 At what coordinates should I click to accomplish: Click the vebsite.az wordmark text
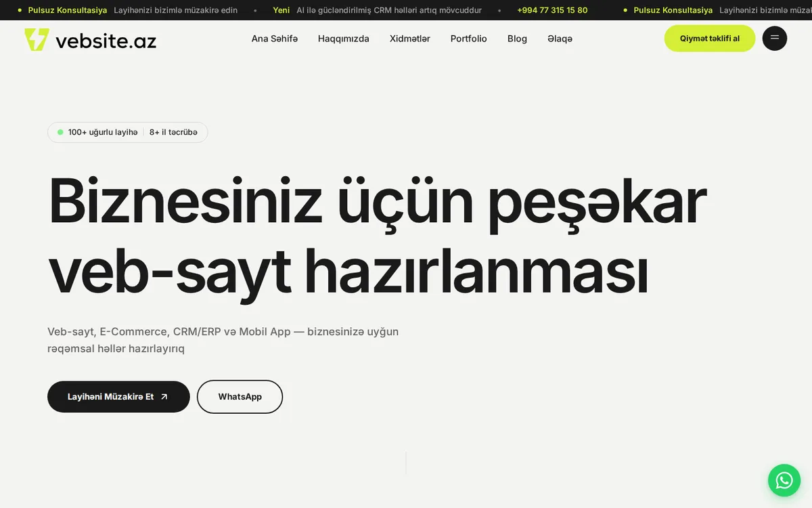click(106, 41)
